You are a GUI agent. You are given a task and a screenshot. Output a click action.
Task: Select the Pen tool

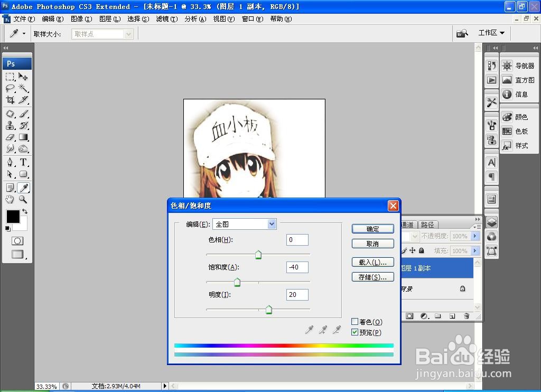(10, 162)
